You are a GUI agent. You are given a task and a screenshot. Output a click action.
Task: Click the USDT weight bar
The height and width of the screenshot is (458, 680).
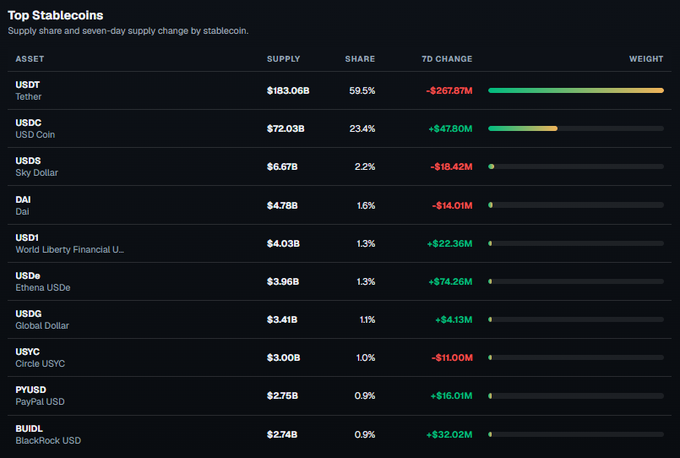click(x=576, y=91)
